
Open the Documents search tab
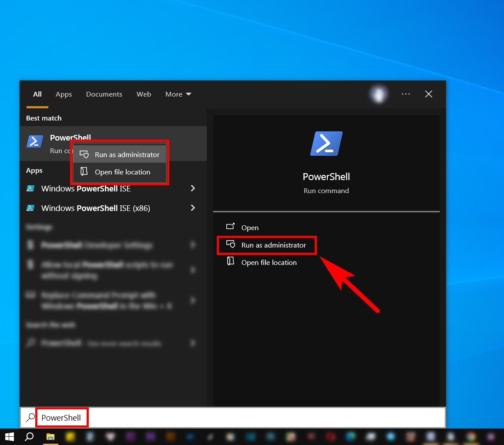tap(104, 94)
